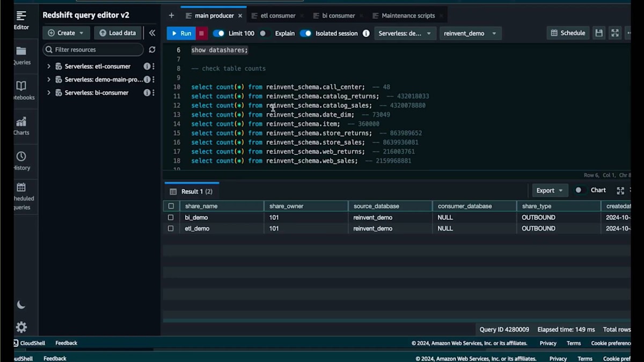644x362 pixels.
Task: Select the Result 1 tab
Action: pos(192,191)
